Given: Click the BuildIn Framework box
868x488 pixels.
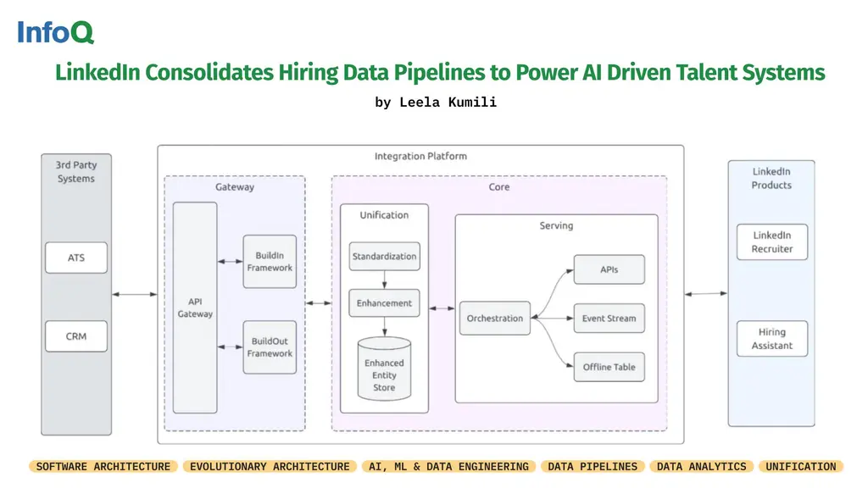Looking at the screenshot, I should (270, 262).
